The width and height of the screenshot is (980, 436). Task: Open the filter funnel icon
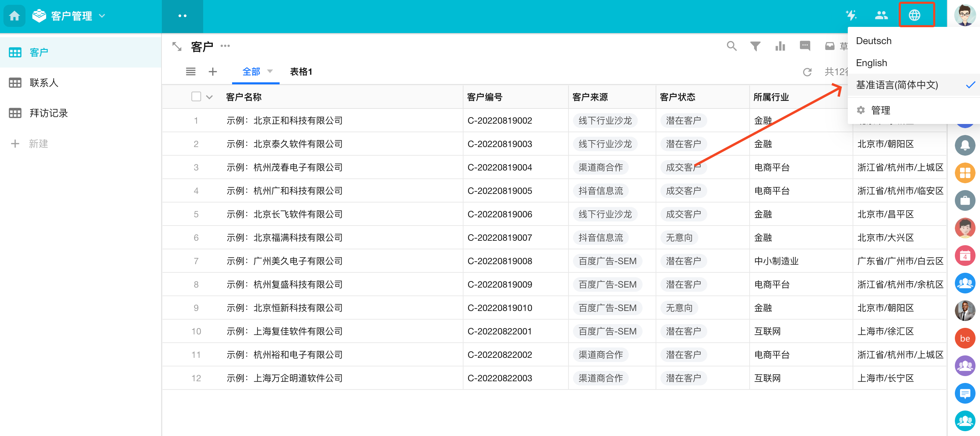(x=755, y=46)
